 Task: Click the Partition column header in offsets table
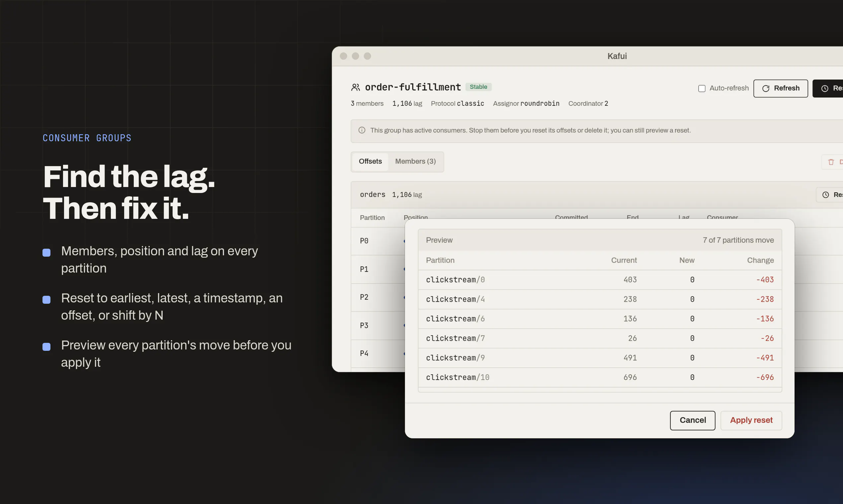pos(372,218)
